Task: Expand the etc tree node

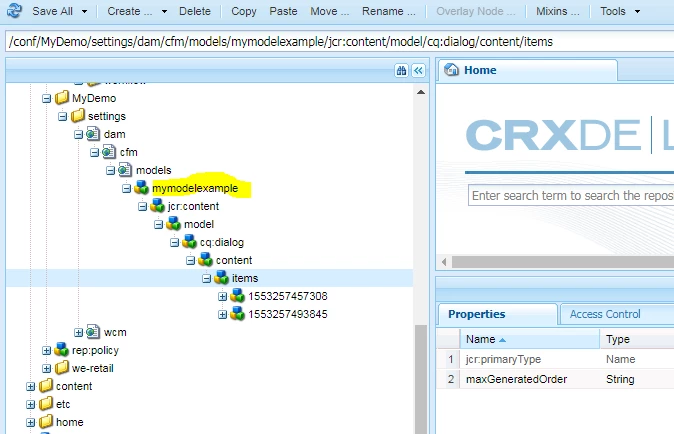Action: 31,405
